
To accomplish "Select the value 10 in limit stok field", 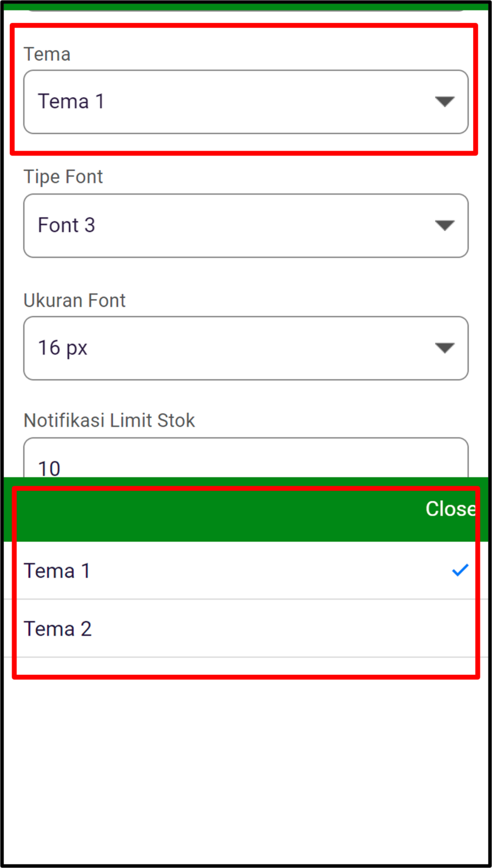I will pos(51,467).
